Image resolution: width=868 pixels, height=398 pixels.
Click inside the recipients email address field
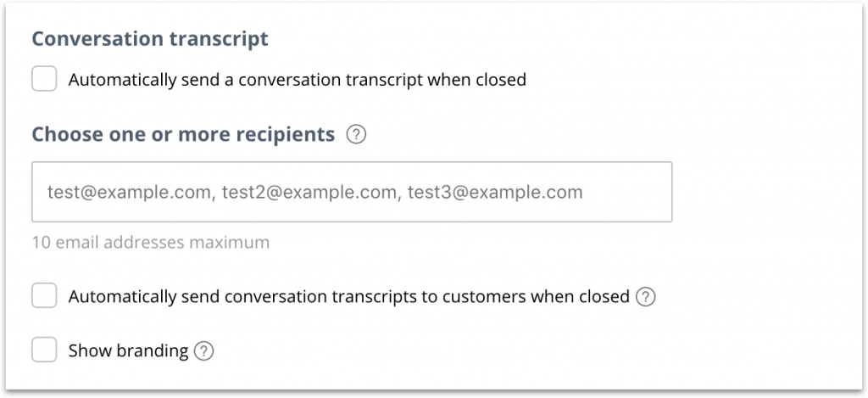(x=352, y=192)
